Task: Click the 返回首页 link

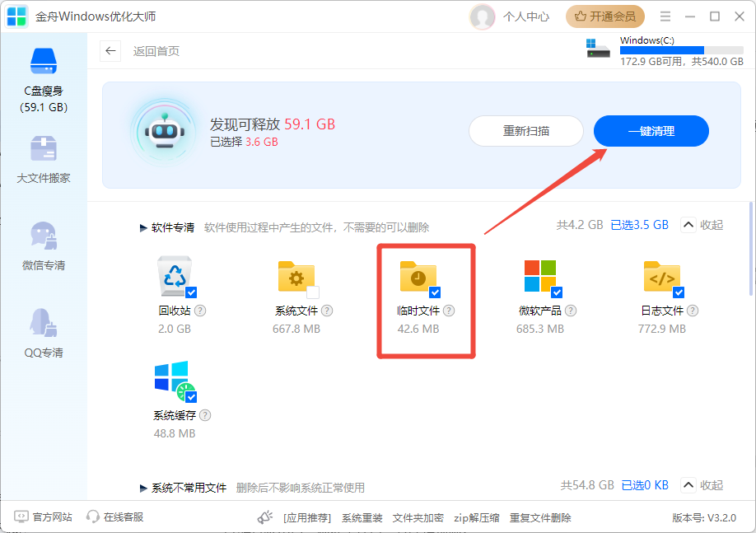Action: point(156,51)
